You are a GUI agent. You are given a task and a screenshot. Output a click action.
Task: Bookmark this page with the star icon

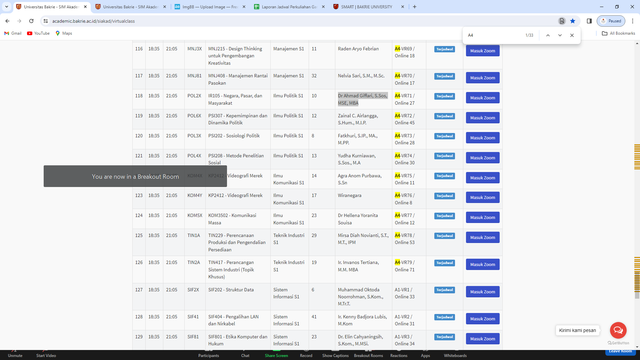(x=573, y=21)
